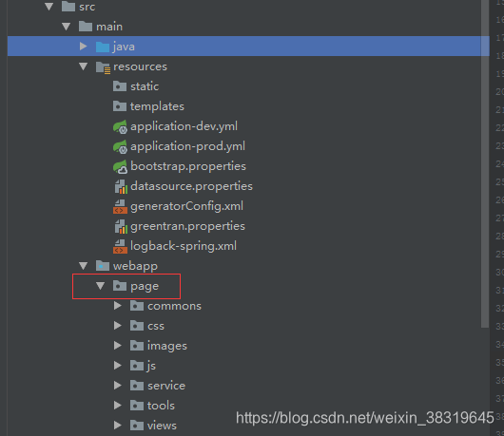
Task: Select the src label in tree
Action: point(87,7)
